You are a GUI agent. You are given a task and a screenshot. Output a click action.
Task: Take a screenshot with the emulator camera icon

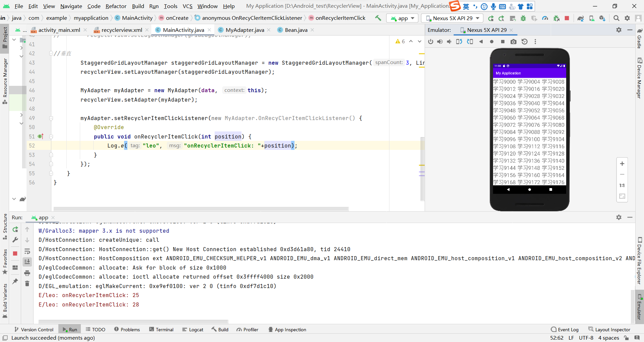[514, 42]
